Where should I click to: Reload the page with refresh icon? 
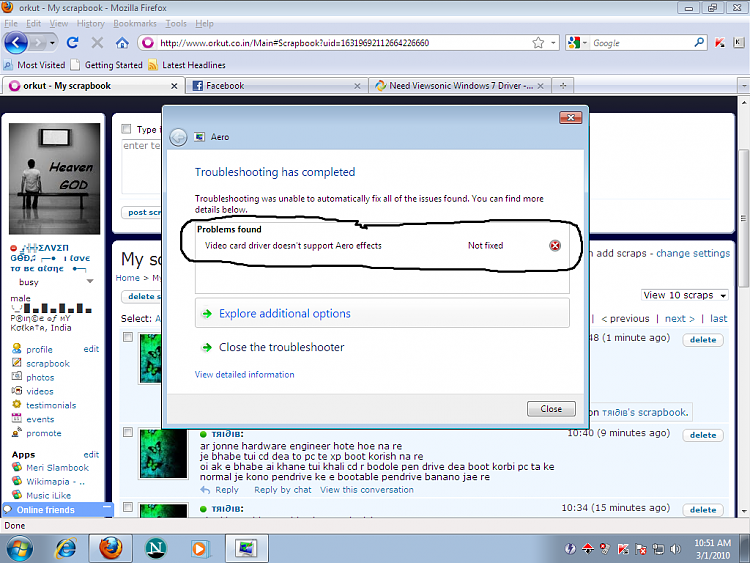tap(72, 43)
